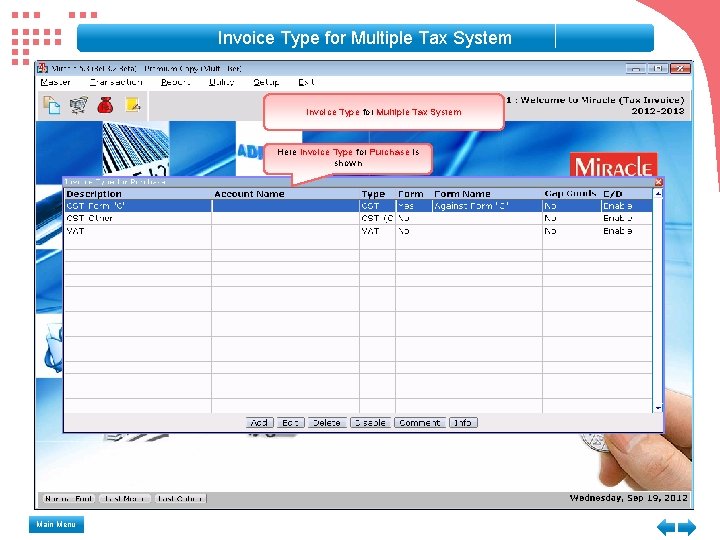
Task: Click the yellow note edit toolbar icon
Action: (133, 105)
